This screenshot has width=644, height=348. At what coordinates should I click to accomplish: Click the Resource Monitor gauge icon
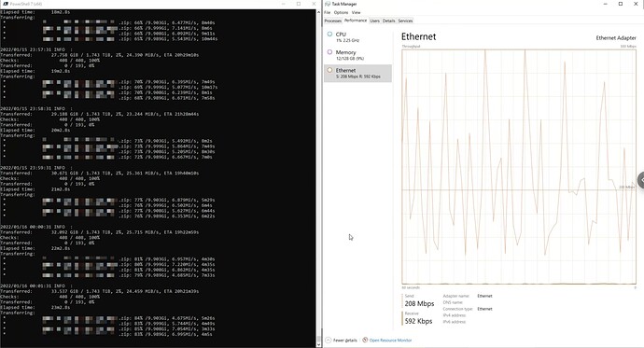point(365,340)
